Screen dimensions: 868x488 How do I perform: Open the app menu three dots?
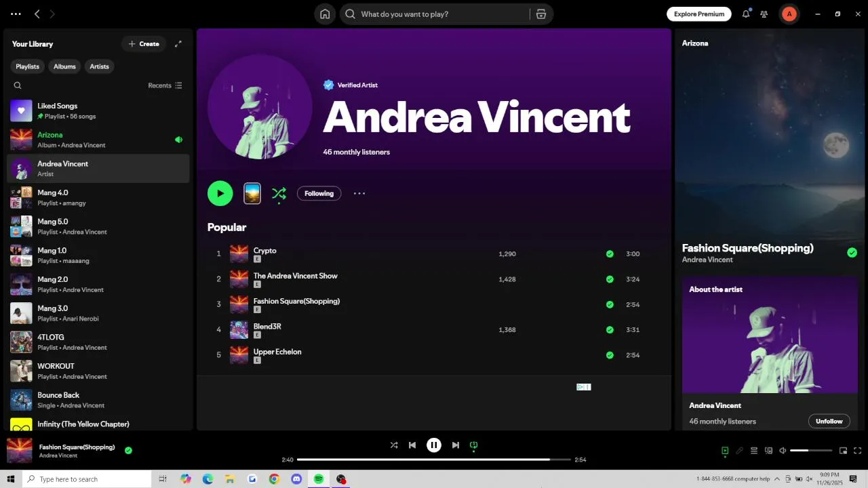click(x=16, y=14)
